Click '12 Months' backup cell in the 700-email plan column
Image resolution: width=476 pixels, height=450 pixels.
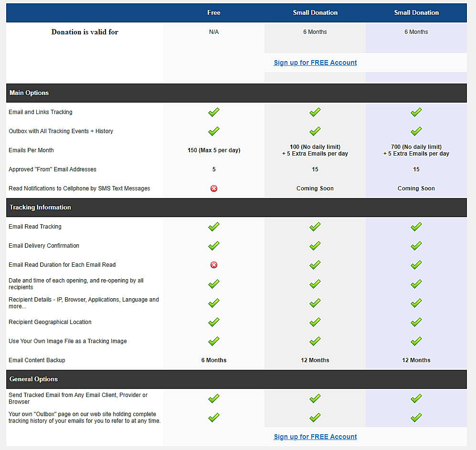click(416, 360)
